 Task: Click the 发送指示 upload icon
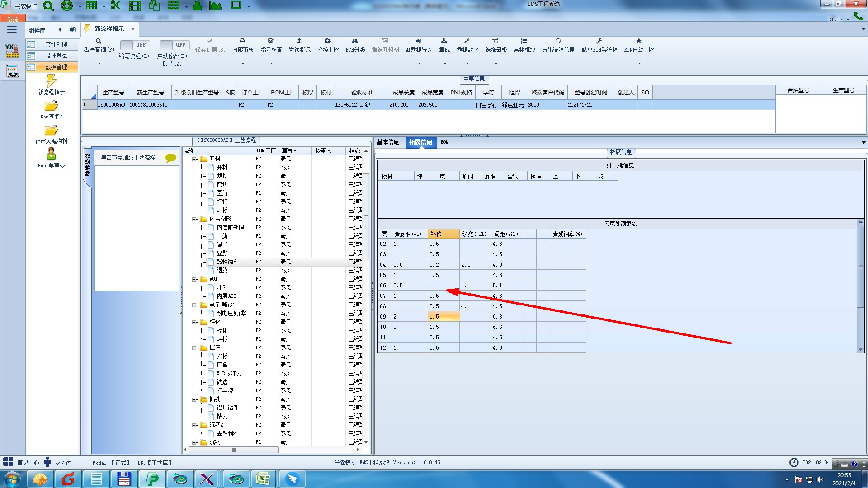pyautogui.click(x=299, y=41)
